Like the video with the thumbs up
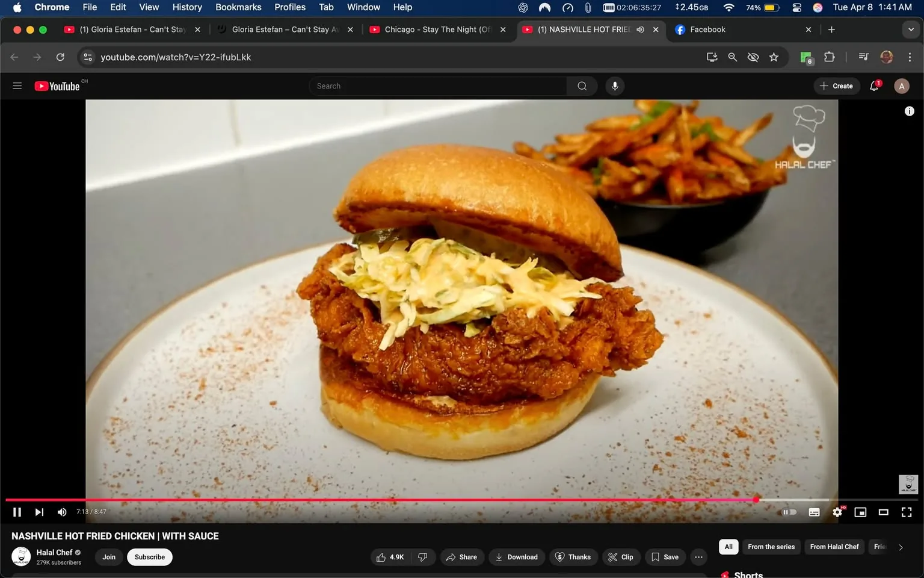Image resolution: width=924 pixels, height=578 pixels. tap(385, 557)
